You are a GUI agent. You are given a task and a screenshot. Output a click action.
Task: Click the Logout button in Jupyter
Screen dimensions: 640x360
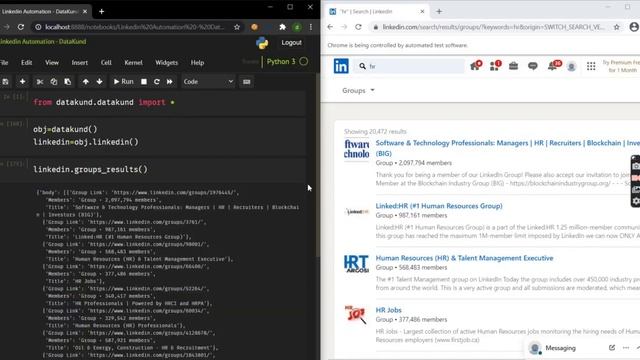[291, 42]
